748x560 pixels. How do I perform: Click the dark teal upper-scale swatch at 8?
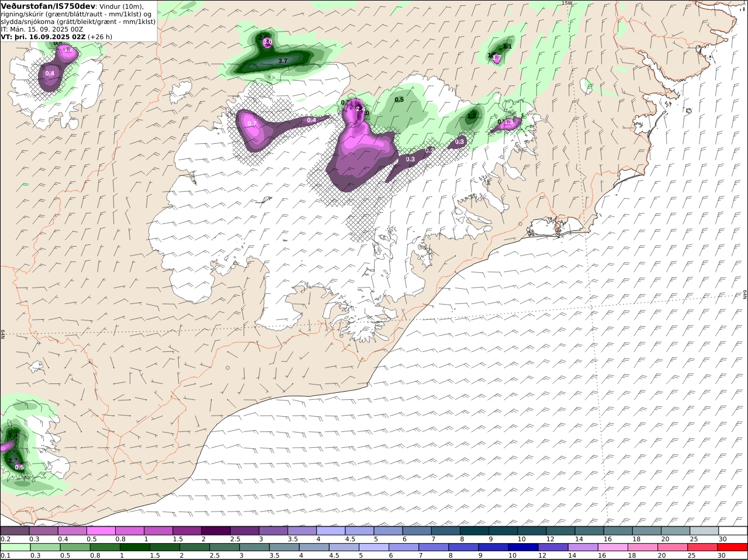click(x=475, y=531)
